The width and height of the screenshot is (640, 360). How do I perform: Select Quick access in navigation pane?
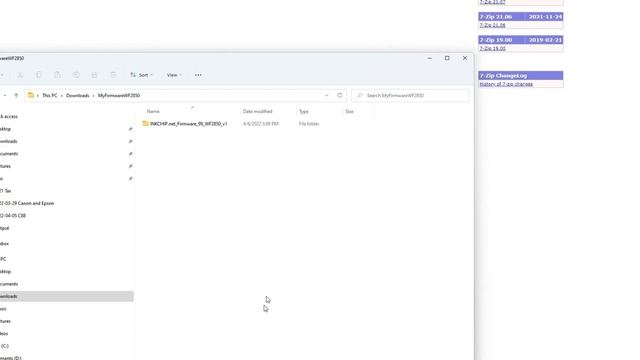tap(8, 117)
